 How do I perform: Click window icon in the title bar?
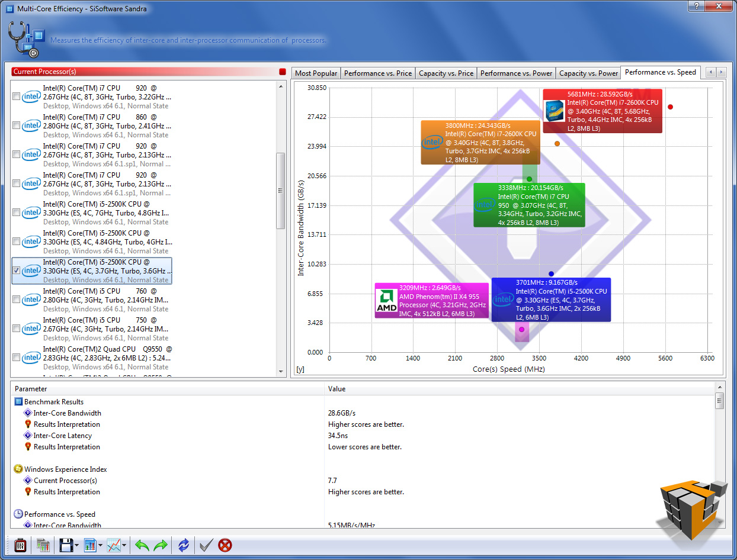[x=9, y=9]
